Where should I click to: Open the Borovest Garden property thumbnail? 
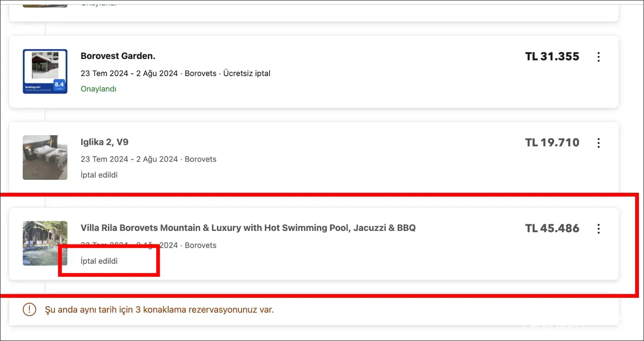45,72
